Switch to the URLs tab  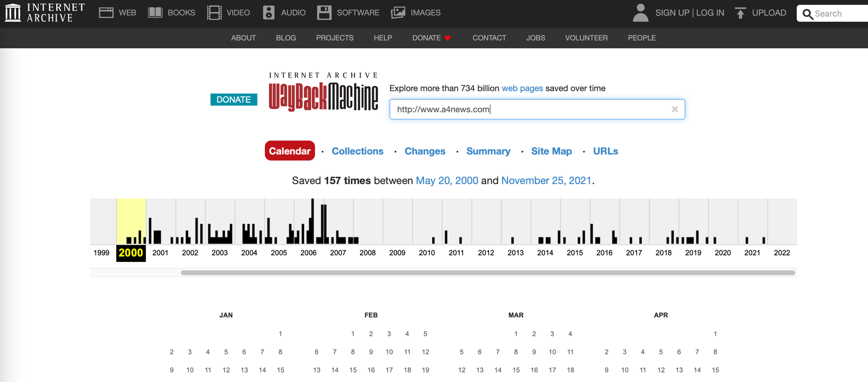point(605,151)
